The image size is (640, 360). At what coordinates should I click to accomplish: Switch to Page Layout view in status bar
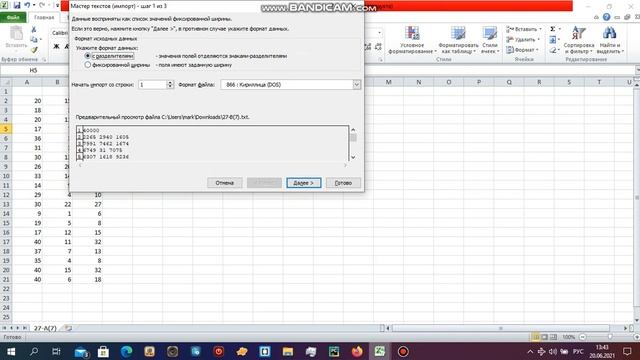coord(544,337)
